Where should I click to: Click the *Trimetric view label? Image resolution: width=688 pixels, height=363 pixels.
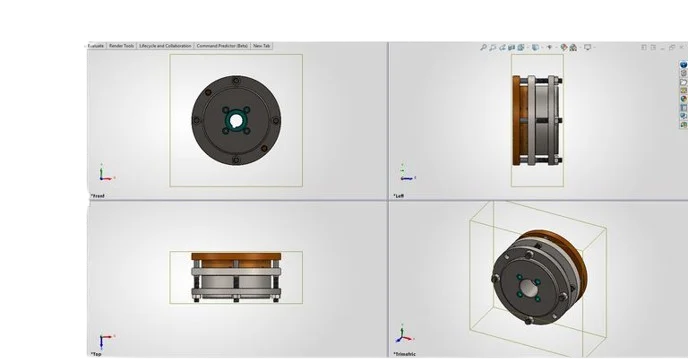[x=405, y=354]
